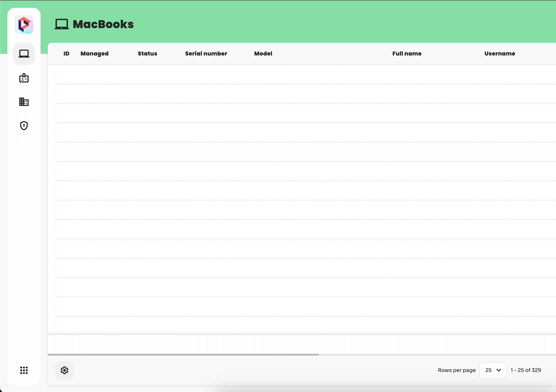Image resolution: width=556 pixels, height=392 pixels.
Task: Sort by the Username column header
Action: (x=500, y=53)
